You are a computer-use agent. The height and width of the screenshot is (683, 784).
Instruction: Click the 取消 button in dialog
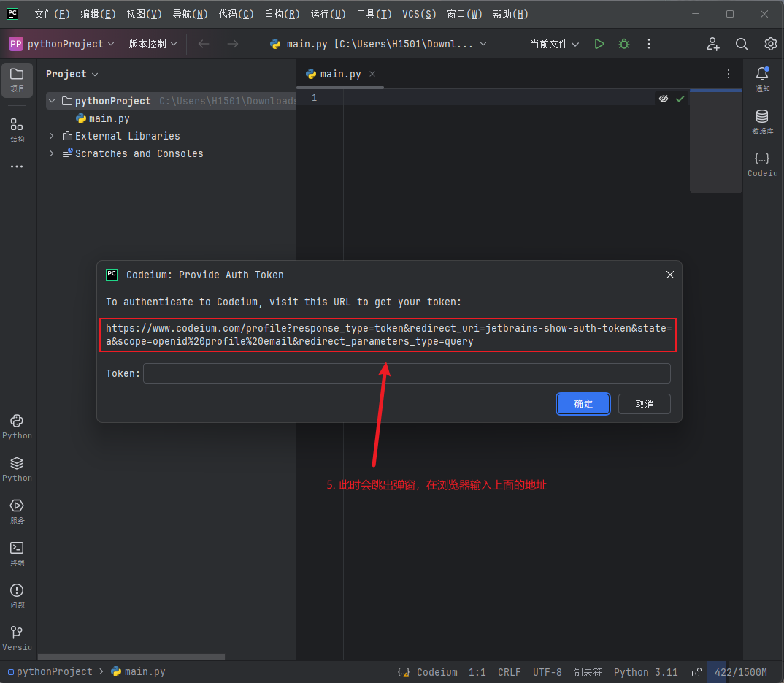point(644,404)
